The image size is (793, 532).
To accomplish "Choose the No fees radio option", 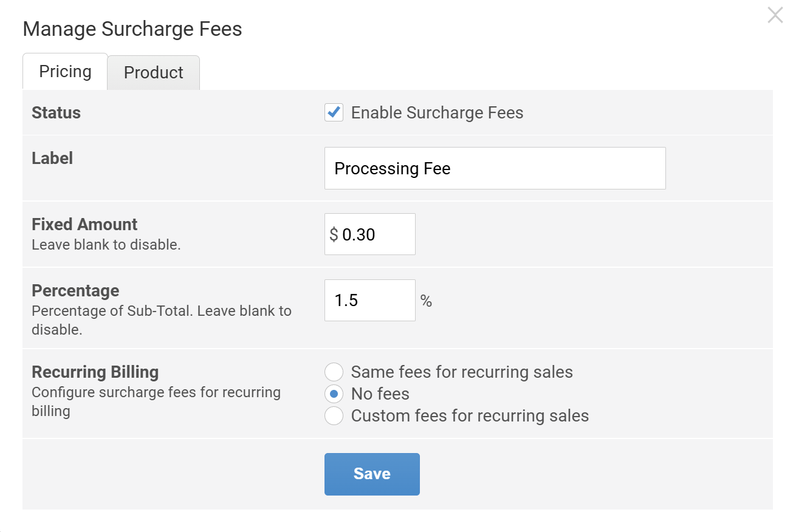I will pyautogui.click(x=334, y=394).
